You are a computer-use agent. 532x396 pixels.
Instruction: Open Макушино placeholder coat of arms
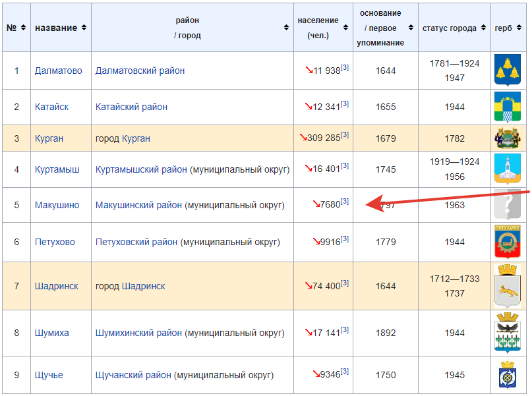(x=508, y=205)
